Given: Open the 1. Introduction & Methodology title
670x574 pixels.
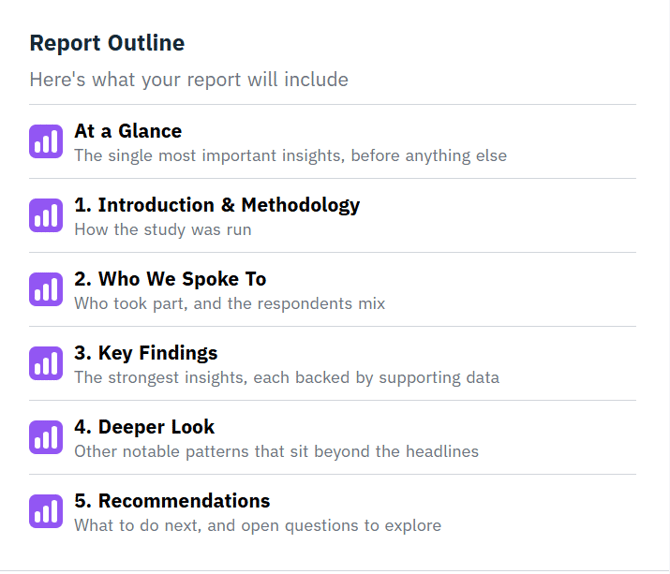Looking at the screenshot, I should pos(217,206).
